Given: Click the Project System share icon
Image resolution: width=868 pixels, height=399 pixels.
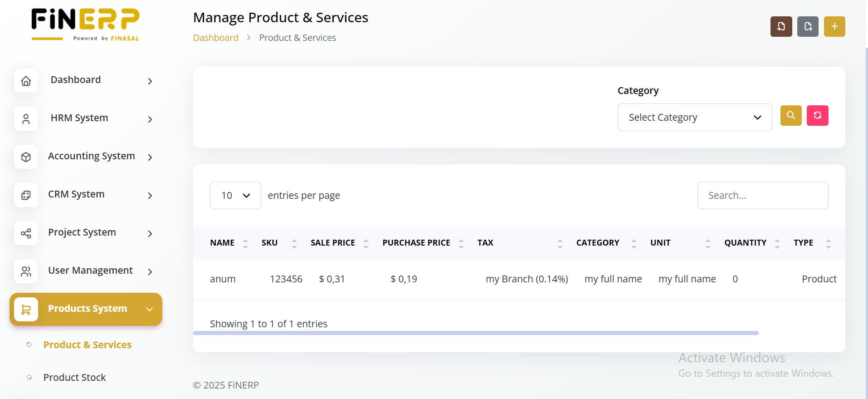Looking at the screenshot, I should 26,233.
